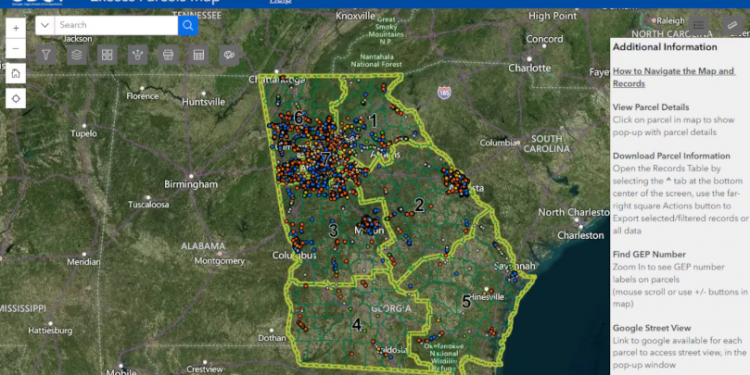
Task: Select the Download Parcel Information heading
Action: click(x=672, y=156)
